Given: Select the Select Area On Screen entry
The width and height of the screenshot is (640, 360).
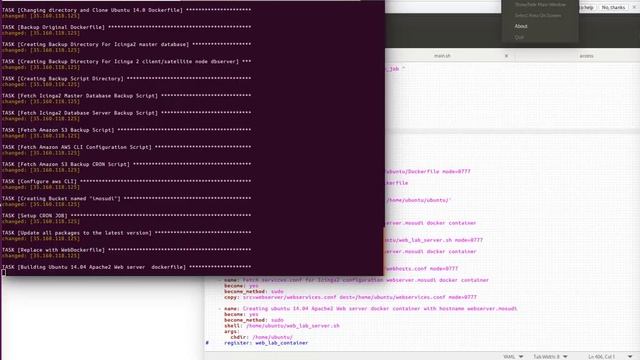Looking at the screenshot, I should point(538,16).
